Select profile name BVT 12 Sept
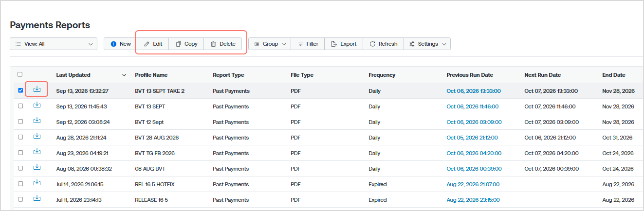 (x=150, y=122)
